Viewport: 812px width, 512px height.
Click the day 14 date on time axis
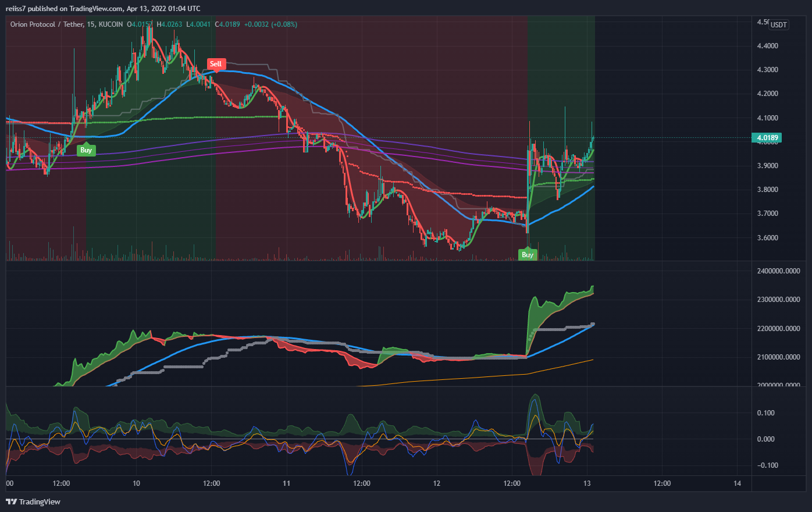click(x=738, y=483)
